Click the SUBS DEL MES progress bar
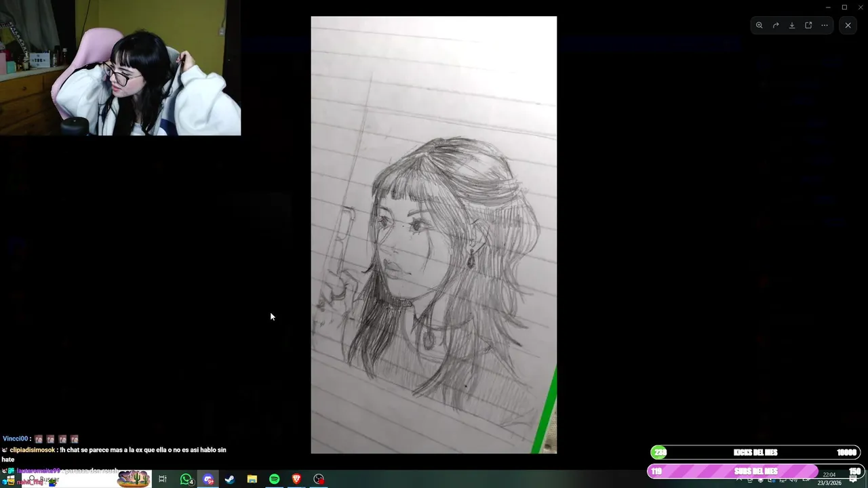The height and width of the screenshot is (488, 868). click(755, 471)
